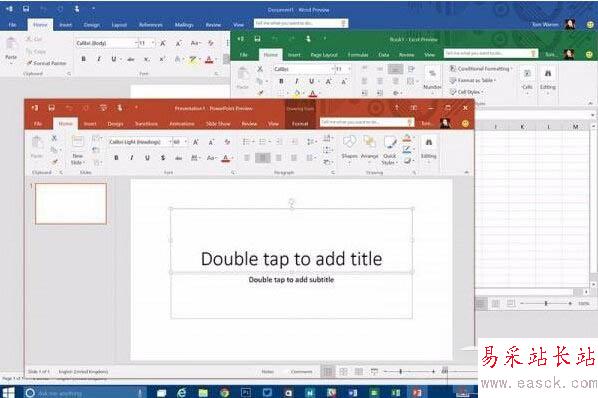Open the Word font name combo box
The width and height of the screenshot is (598, 398).
click(106, 43)
